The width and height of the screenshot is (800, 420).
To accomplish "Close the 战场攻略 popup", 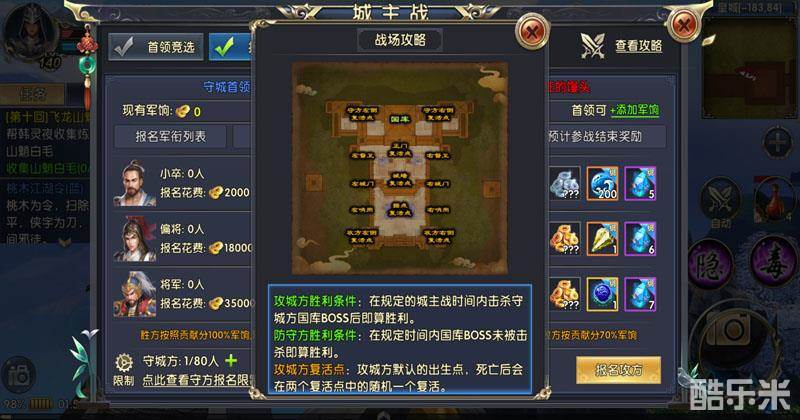I will tap(532, 33).
